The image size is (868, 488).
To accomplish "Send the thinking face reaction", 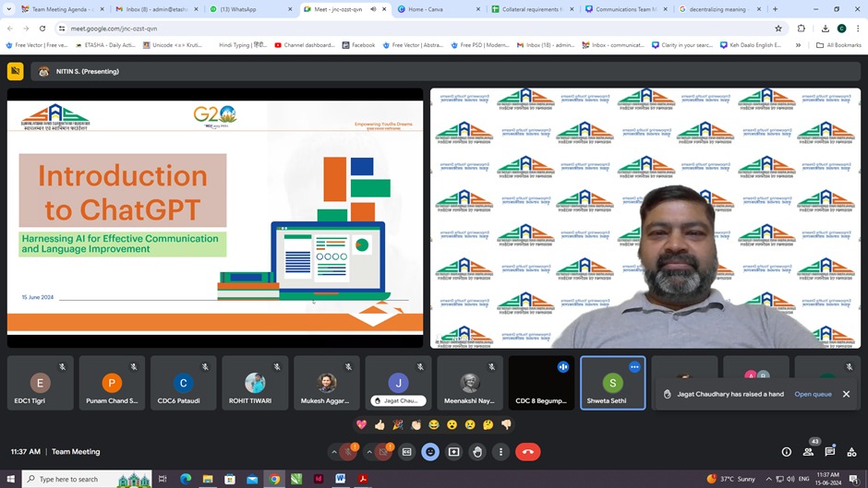I will (488, 424).
